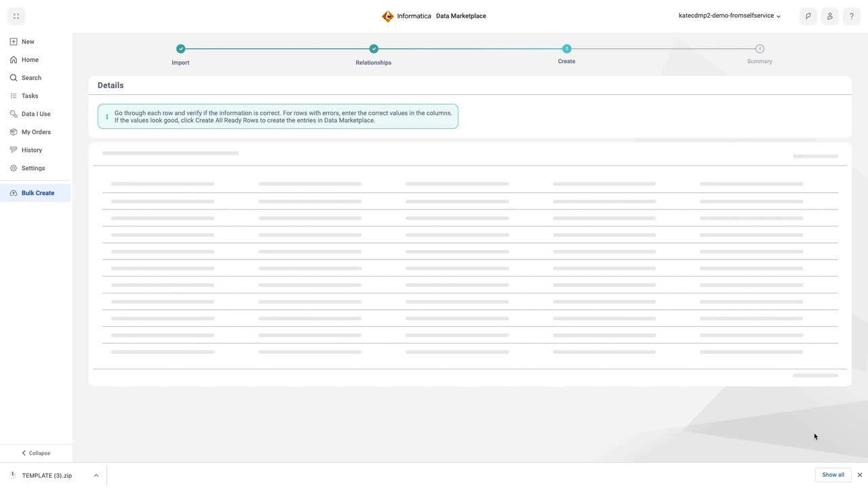The height and width of the screenshot is (488, 868).
Task: Click the Informatica logo icon
Action: coord(388,16)
